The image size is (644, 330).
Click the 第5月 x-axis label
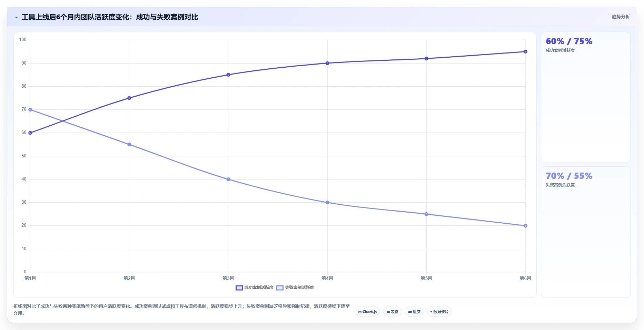[x=426, y=278]
